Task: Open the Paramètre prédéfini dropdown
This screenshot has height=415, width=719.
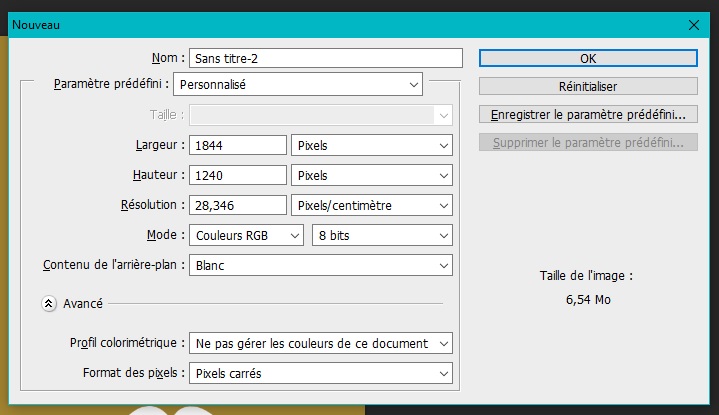Action: coord(298,85)
